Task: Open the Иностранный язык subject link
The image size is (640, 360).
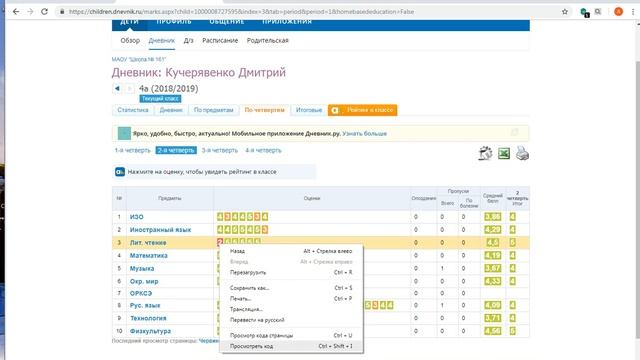Action: click(x=160, y=230)
